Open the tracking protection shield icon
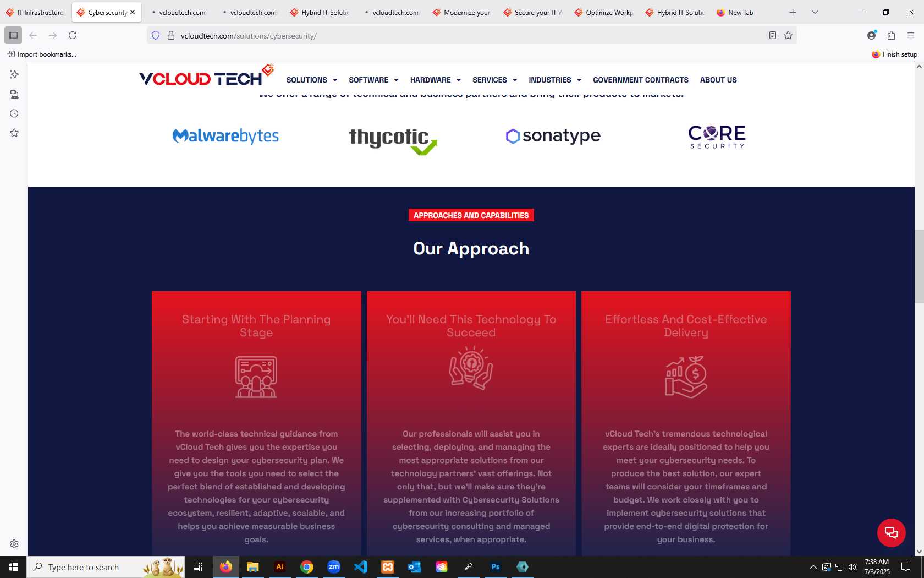The width and height of the screenshot is (924, 578). [156, 35]
